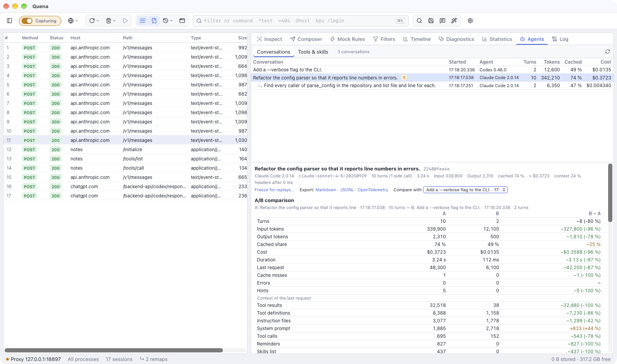Sort by the Cost column header
The image size is (617, 364).
pos(605,62)
